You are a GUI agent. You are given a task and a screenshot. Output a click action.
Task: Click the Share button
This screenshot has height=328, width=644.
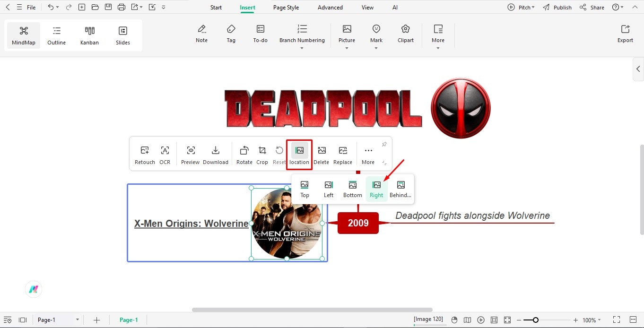click(x=592, y=8)
